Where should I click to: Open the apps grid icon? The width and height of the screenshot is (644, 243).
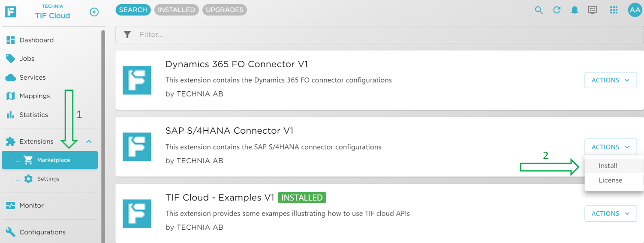tap(614, 10)
